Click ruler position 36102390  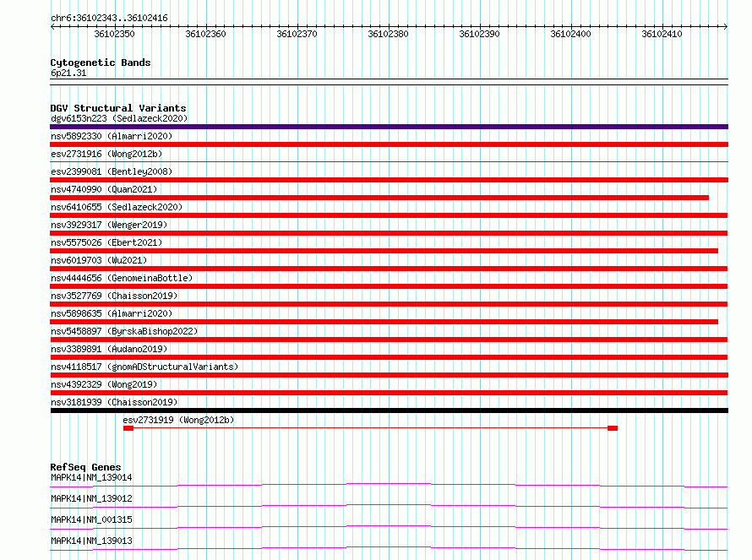(479, 34)
